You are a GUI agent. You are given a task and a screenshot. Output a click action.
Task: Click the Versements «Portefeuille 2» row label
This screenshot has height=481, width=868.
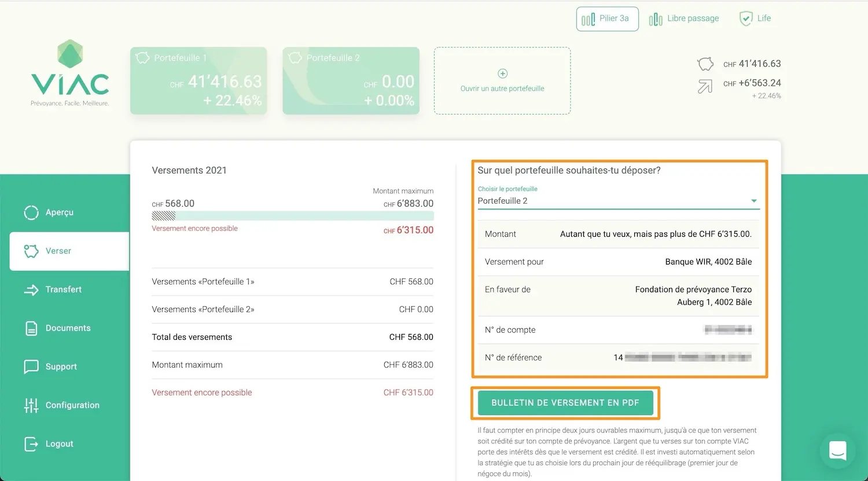(x=203, y=310)
